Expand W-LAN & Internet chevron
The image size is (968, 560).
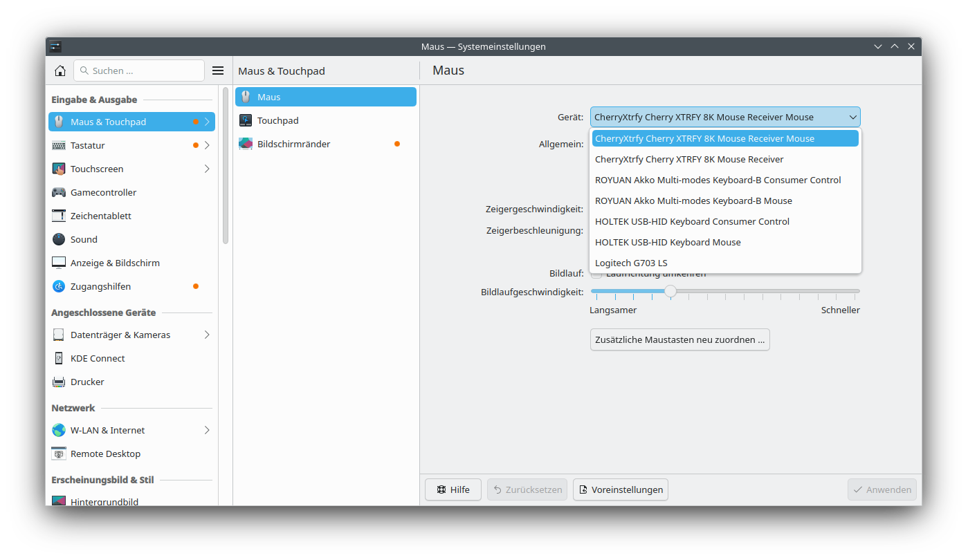point(207,430)
